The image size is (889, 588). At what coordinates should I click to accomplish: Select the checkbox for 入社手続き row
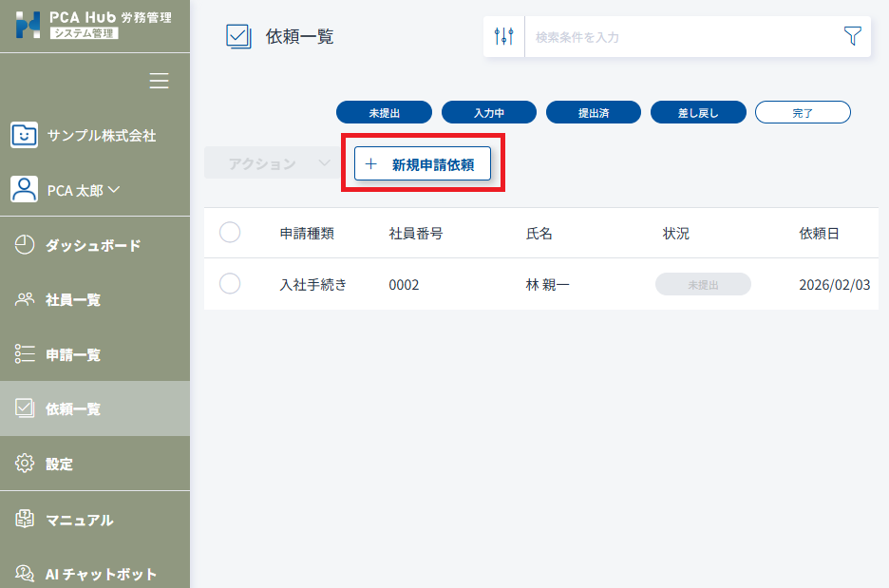230,284
